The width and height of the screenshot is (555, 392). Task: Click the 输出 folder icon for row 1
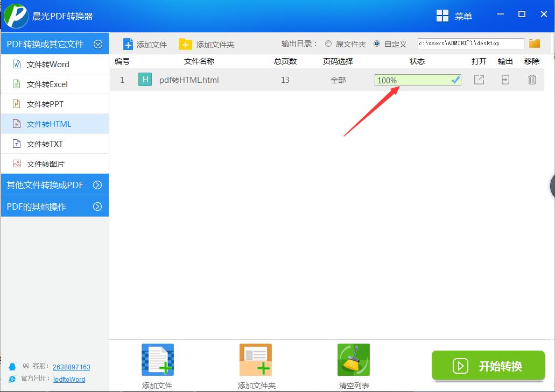[x=505, y=80]
